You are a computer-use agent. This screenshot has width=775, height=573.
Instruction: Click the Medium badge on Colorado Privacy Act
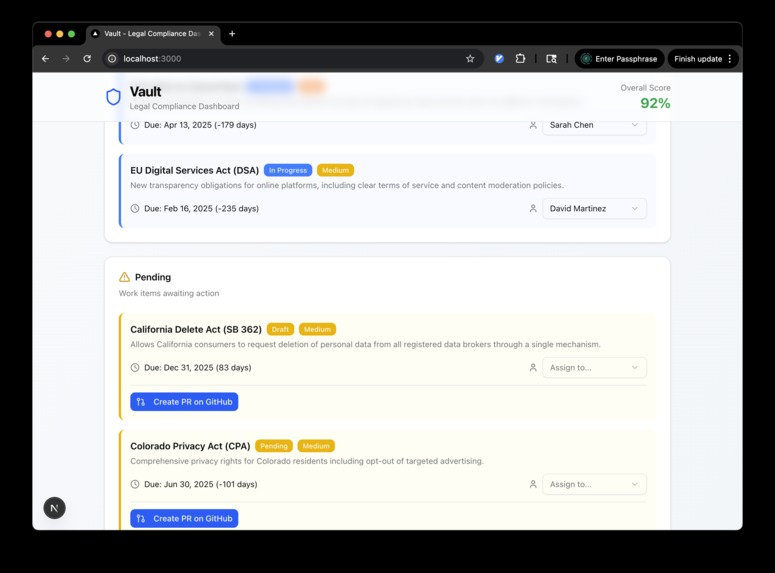point(316,446)
